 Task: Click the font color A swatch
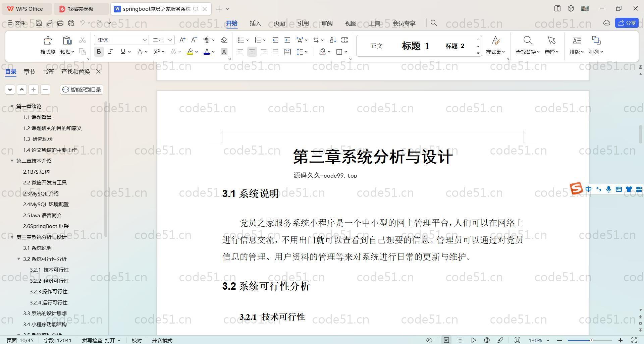tap(207, 52)
